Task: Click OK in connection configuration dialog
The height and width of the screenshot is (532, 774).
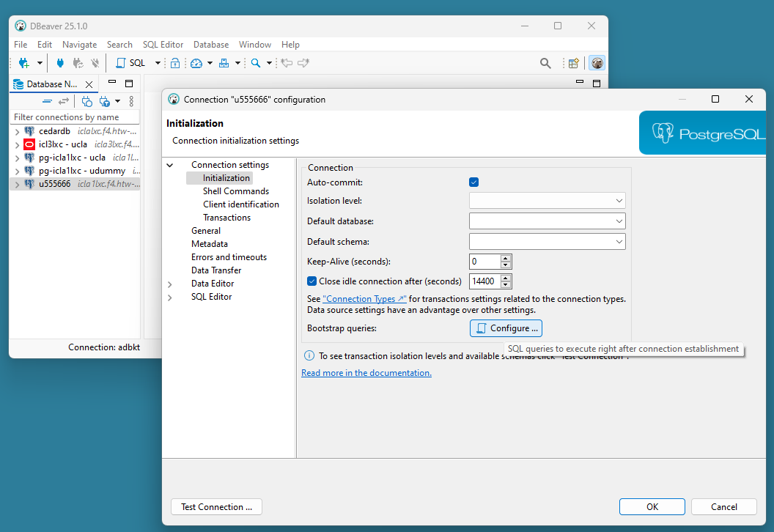Action: click(x=652, y=507)
